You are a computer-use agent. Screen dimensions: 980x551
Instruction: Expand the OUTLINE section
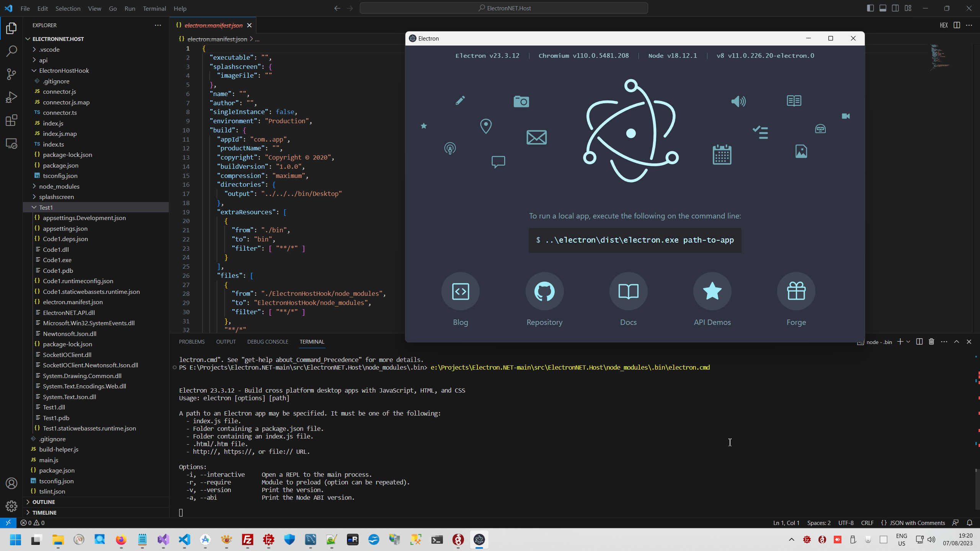pos(44,502)
